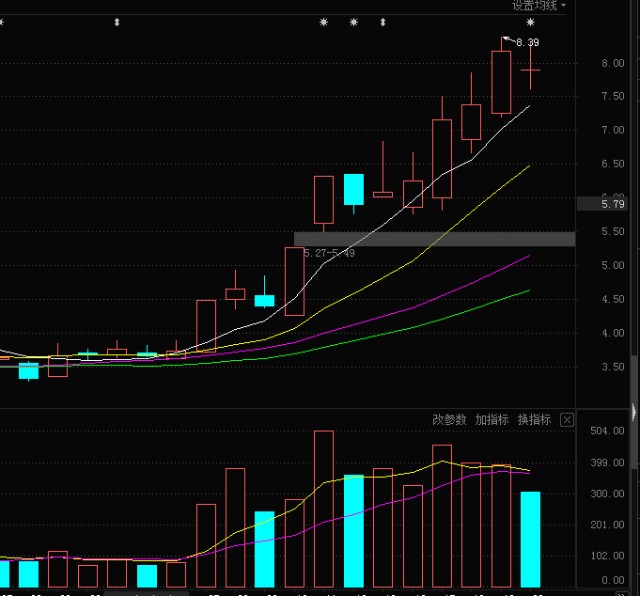Click the up-down arrow marker at far left top
This screenshot has width=640, height=596.
pyautogui.click(x=117, y=22)
